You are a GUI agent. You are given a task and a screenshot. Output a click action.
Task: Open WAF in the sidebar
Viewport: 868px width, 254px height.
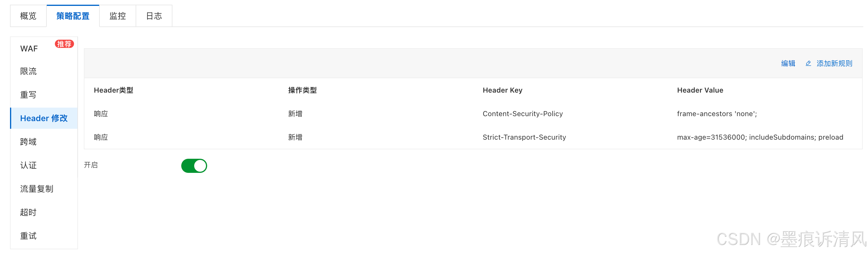tap(44, 49)
